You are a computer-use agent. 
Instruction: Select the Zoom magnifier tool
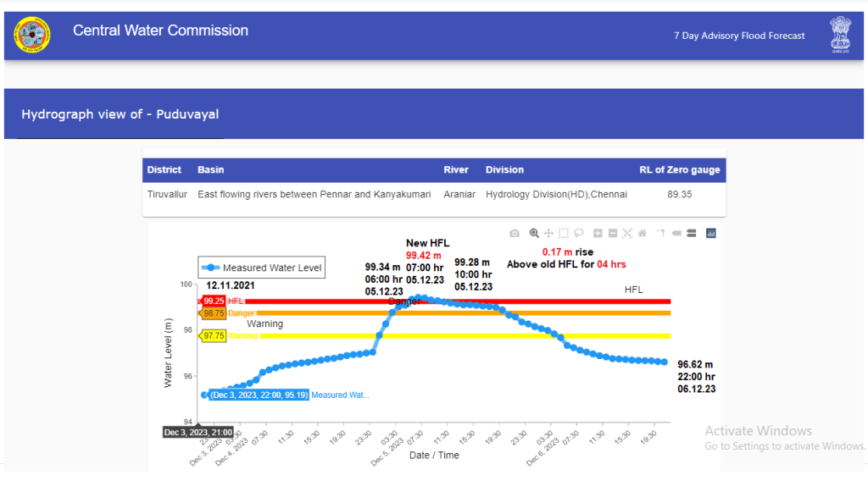point(534,233)
